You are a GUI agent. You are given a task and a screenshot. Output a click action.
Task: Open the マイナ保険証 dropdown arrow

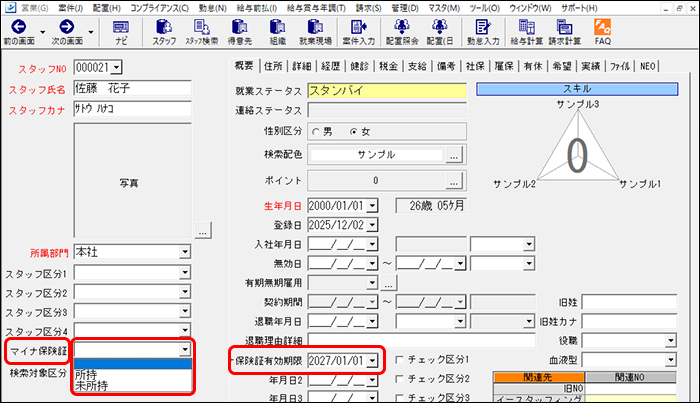(185, 349)
